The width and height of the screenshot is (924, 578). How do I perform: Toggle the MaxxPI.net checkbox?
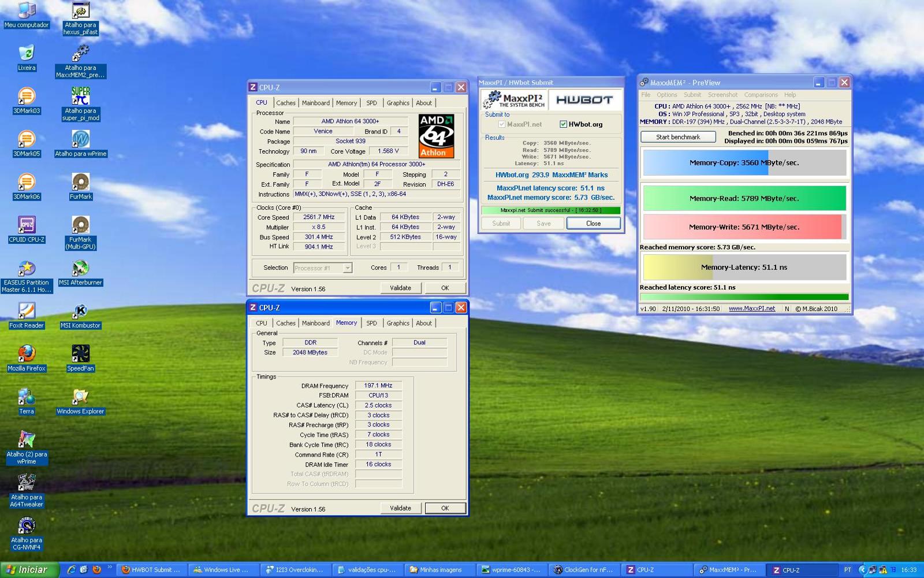(502, 124)
